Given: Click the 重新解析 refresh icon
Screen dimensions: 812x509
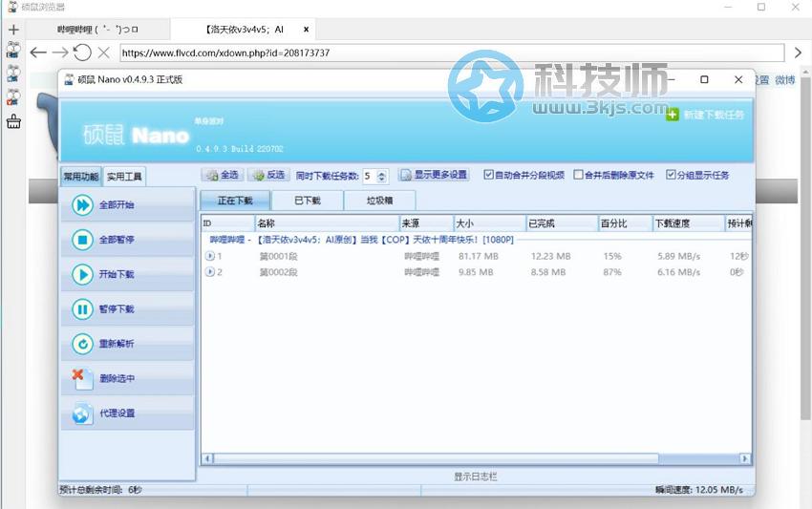Looking at the screenshot, I should (82, 344).
